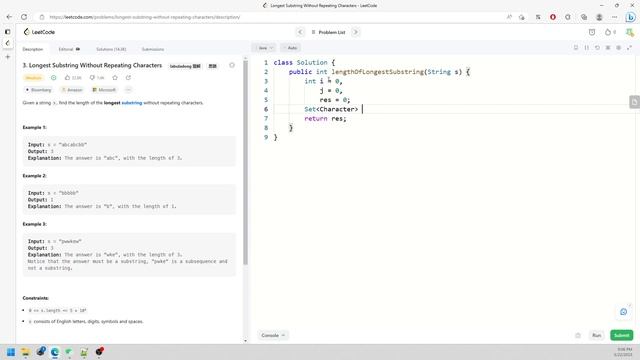Open the Problem List
Screen dimensions: 640x360
click(x=328, y=32)
